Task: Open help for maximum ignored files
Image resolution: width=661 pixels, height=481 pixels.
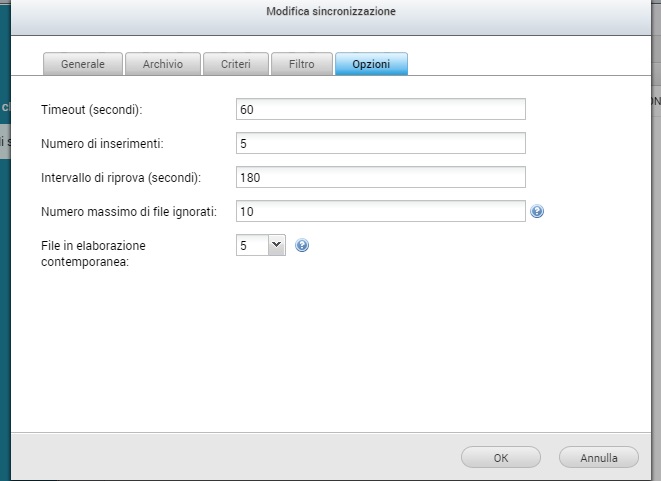Action: tap(537, 211)
